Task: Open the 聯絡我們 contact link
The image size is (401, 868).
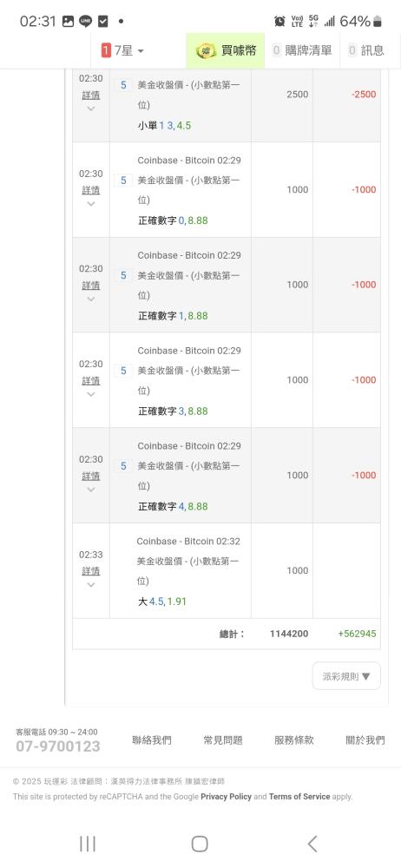Action: (x=152, y=740)
